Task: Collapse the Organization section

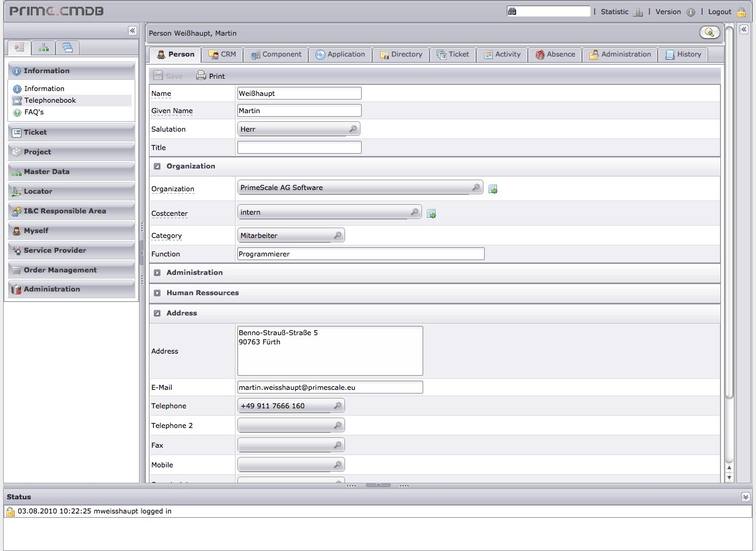Action: [157, 166]
